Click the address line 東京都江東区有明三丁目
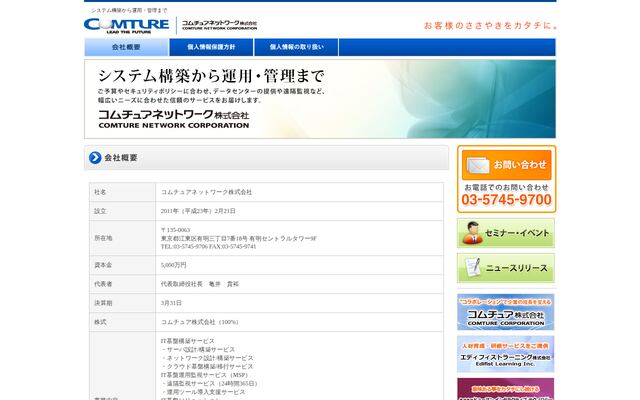Screen dimensions: 640x400 (x=239, y=239)
